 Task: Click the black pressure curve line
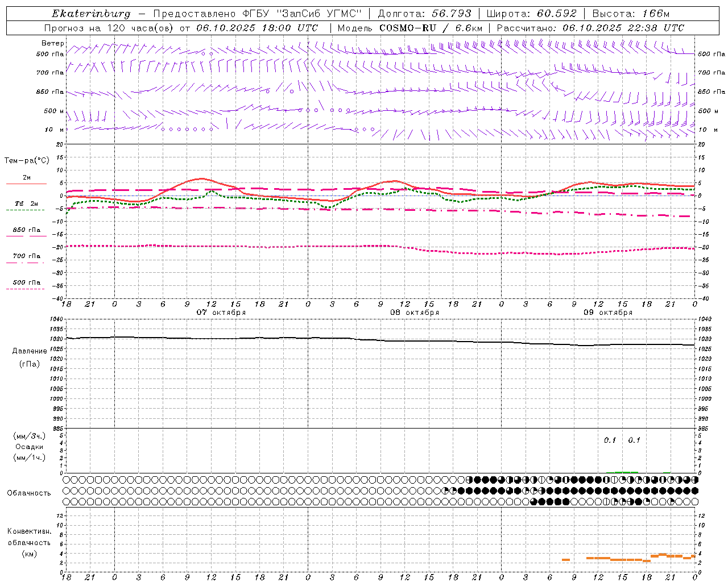click(381, 340)
